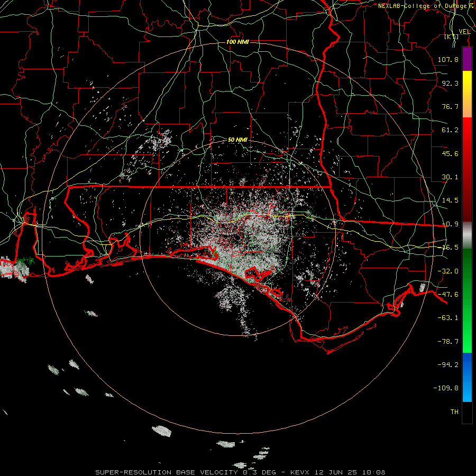The width and height of the screenshot is (476, 476).
Task: Click the VEL legend title
Action: 464,32
